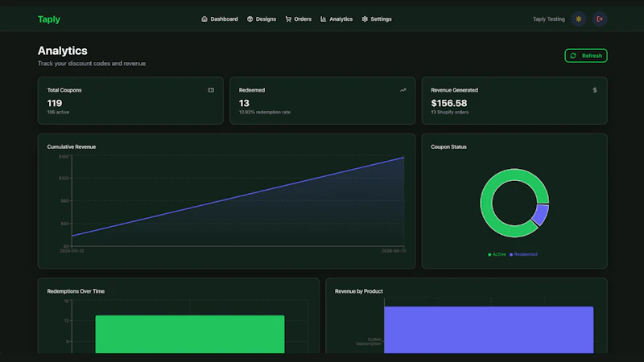Click the purple Redeemed donut segment
The image size is (644, 362).
(541, 215)
